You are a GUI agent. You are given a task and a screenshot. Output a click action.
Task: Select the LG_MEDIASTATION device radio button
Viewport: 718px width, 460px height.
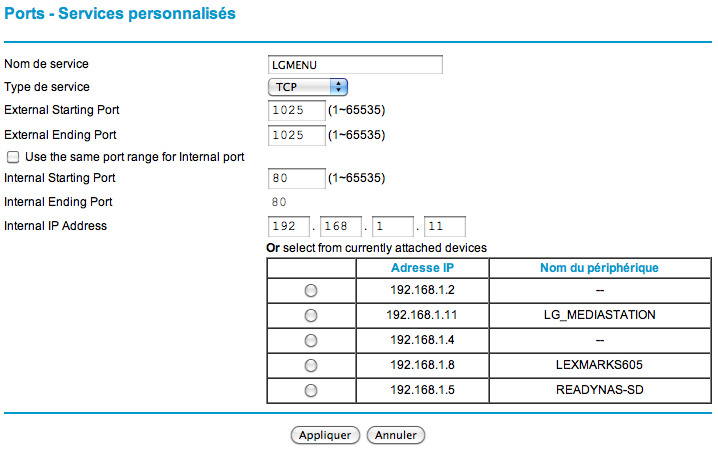click(x=311, y=315)
